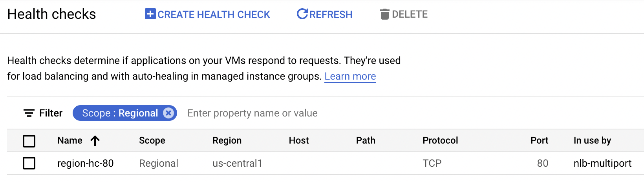The image size is (644, 182).
Task: Sort table by the Port column
Action: tap(539, 141)
